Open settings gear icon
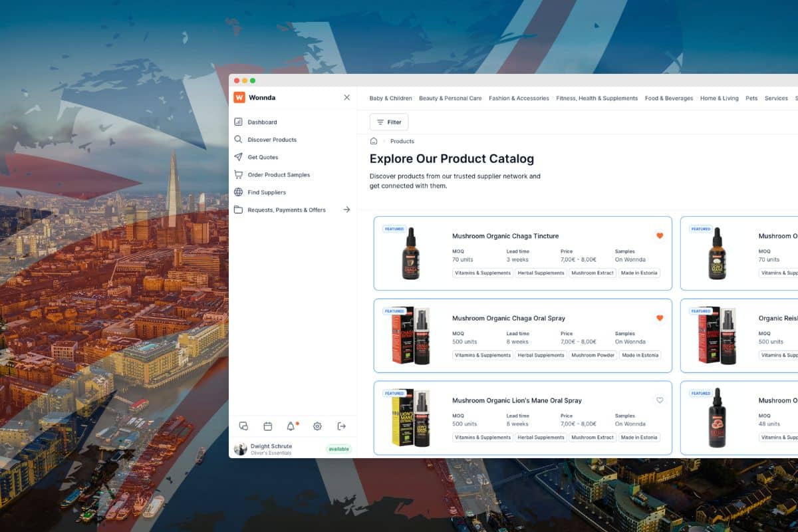This screenshot has height=532, width=798. tap(317, 426)
